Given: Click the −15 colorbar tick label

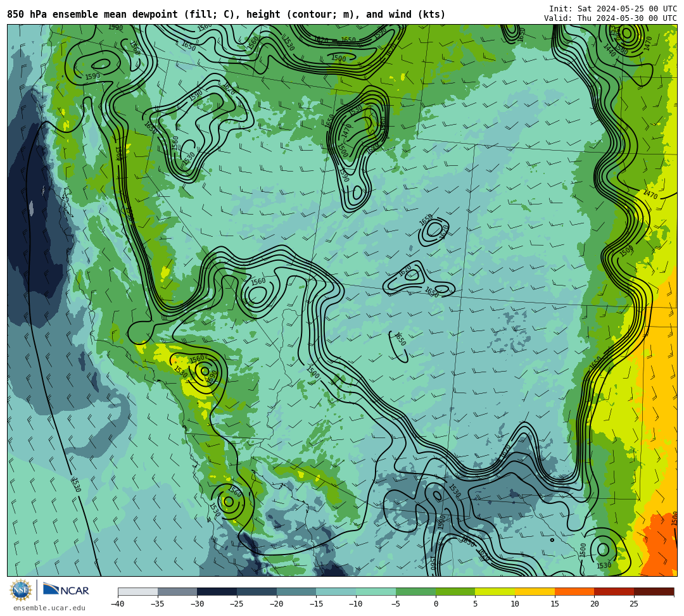Looking at the screenshot, I should [x=316, y=604].
